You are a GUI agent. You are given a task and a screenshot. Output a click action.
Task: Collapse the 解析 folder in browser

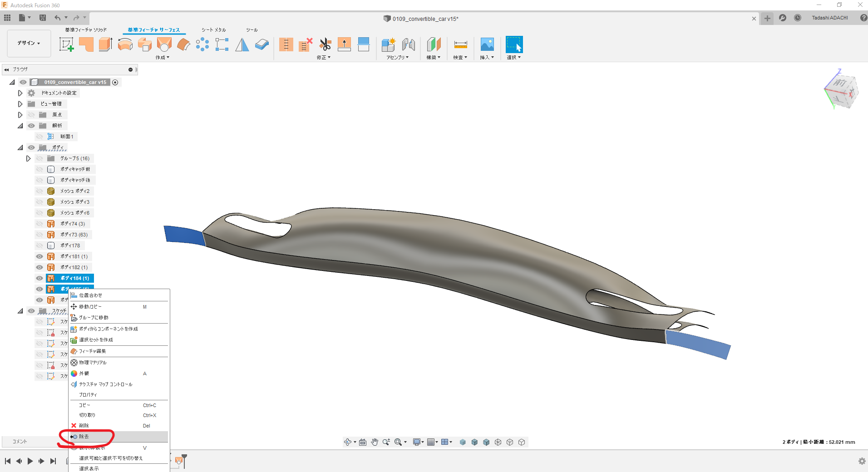tap(20, 126)
